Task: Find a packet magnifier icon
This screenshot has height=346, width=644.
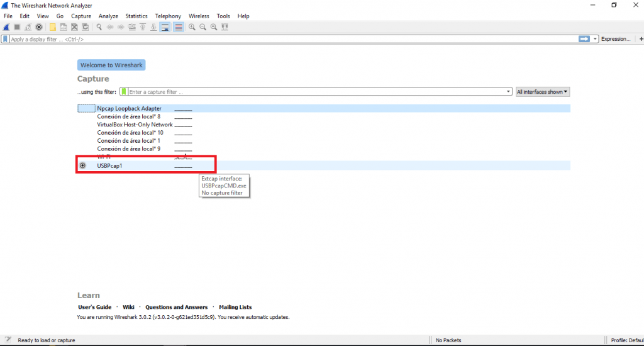Action: point(99,27)
